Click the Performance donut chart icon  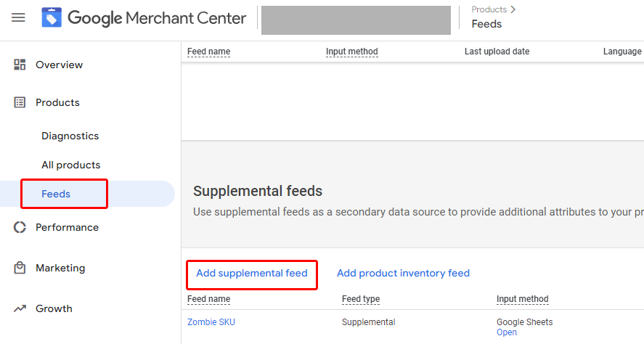(20, 227)
